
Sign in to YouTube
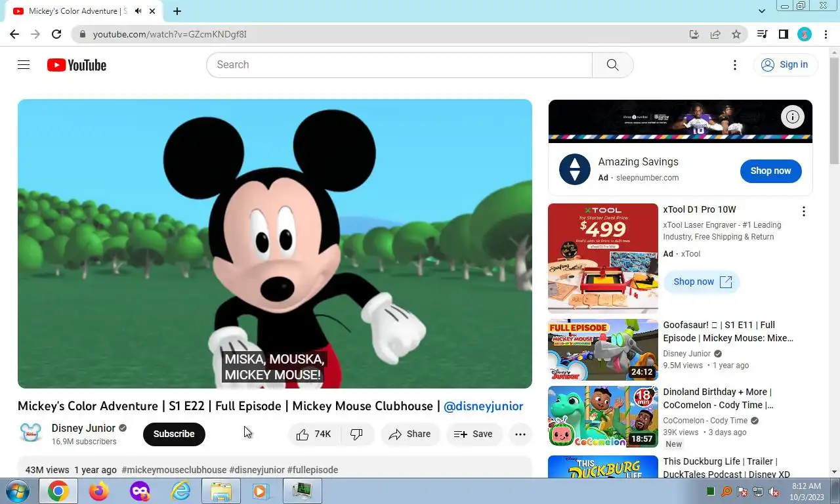coord(785,65)
